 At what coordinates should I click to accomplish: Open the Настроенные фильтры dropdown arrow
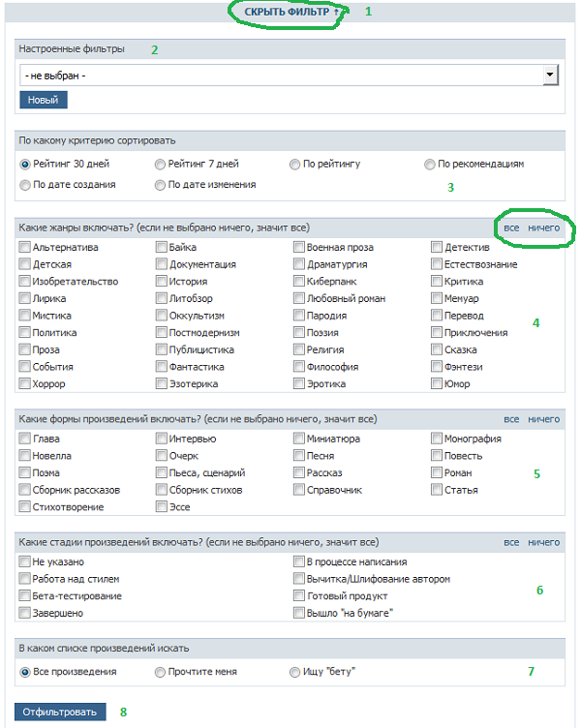[550, 76]
